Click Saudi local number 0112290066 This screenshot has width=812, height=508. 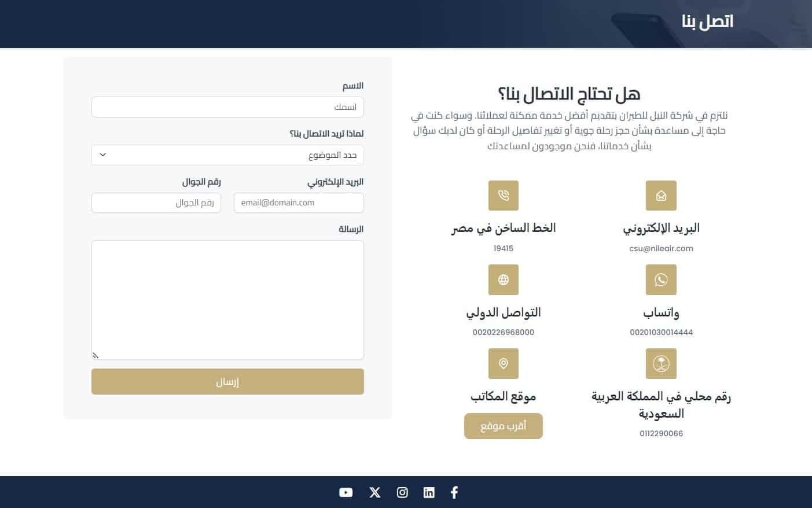(661, 433)
